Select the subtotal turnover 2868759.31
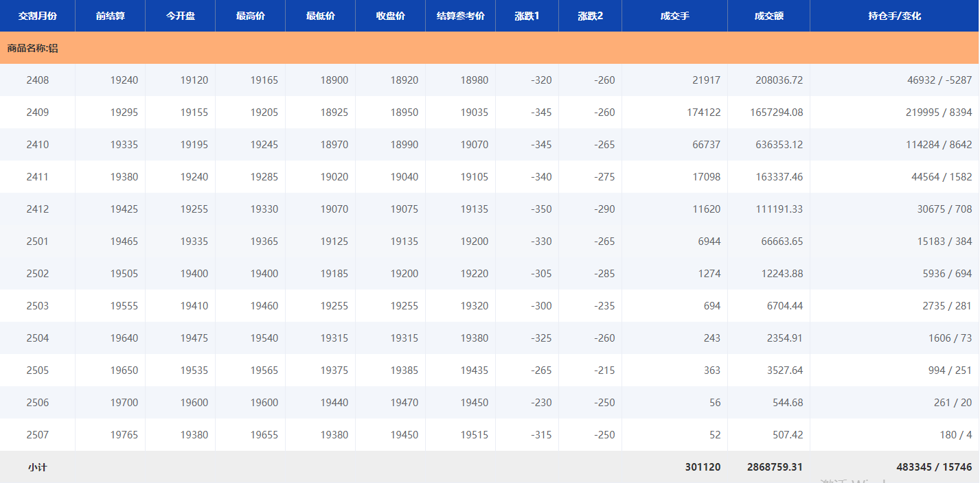The height and width of the screenshot is (483, 980). point(775,467)
